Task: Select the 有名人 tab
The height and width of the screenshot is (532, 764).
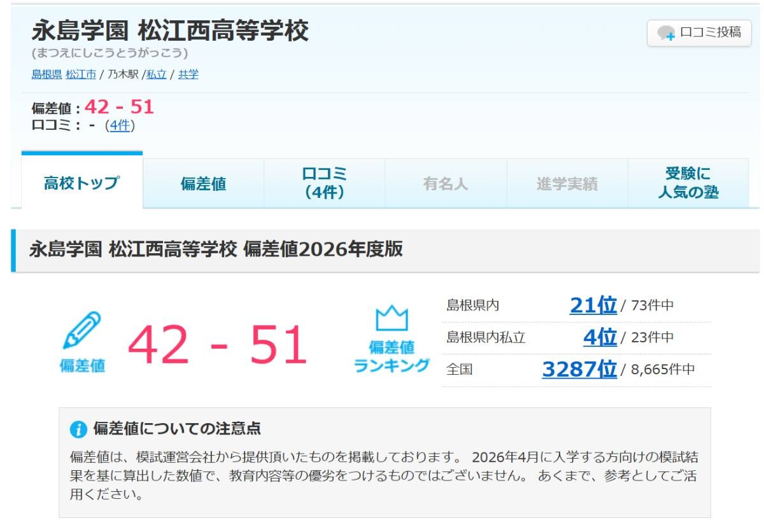Action: pos(446,184)
